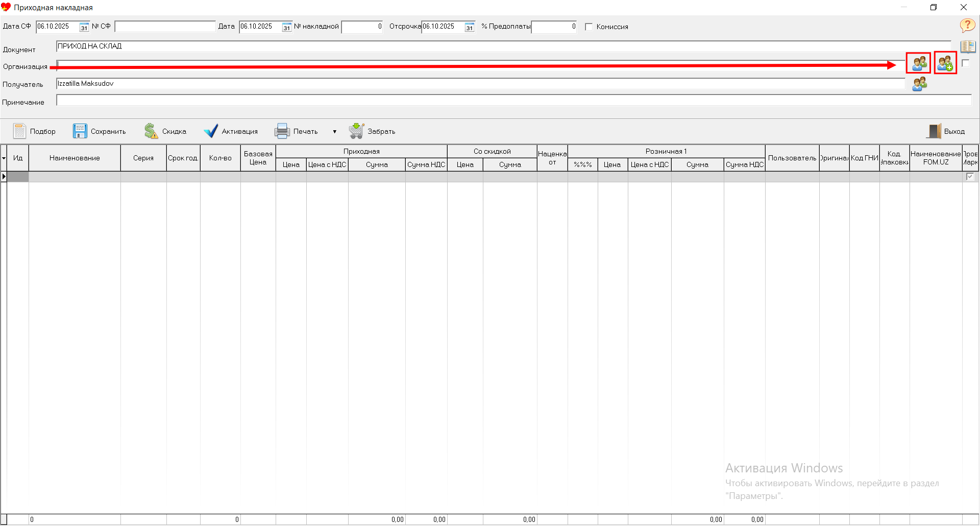Image resolution: width=980 pixels, height=526 pixels.
Task: Select the first grid row indicator
Action: click(4, 177)
